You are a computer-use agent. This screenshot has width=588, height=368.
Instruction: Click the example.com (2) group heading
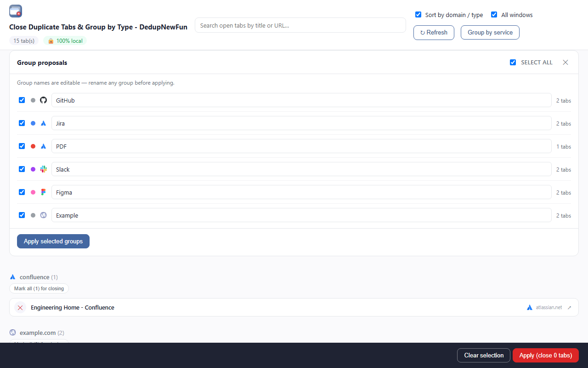pyautogui.click(x=42, y=332)
